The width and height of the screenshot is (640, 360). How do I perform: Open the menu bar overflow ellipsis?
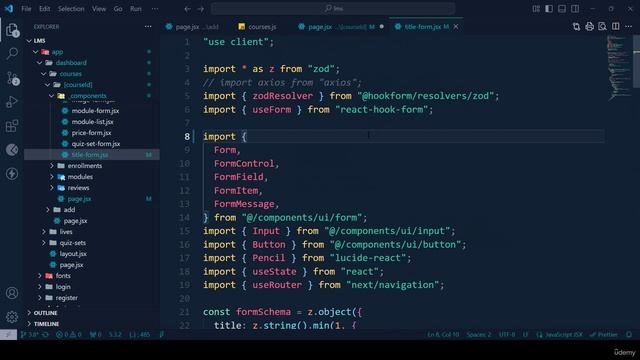coord(155,9)
